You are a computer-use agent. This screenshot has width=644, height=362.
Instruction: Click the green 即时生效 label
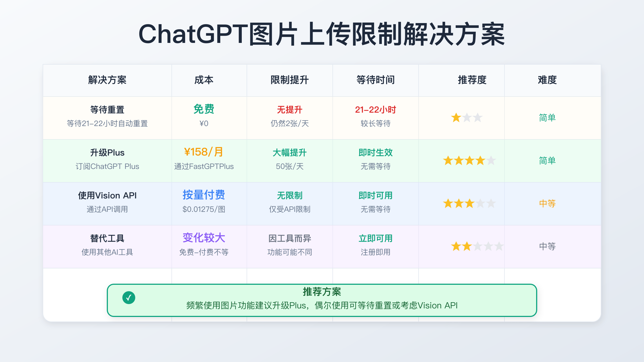tap(376, 153)
